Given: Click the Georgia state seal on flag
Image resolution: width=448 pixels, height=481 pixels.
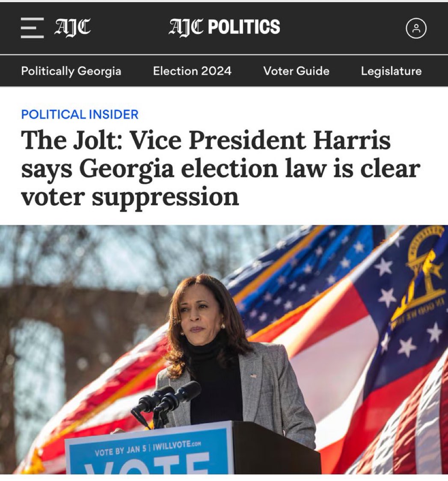Looking at the screenshot, I should coord(424,270).
